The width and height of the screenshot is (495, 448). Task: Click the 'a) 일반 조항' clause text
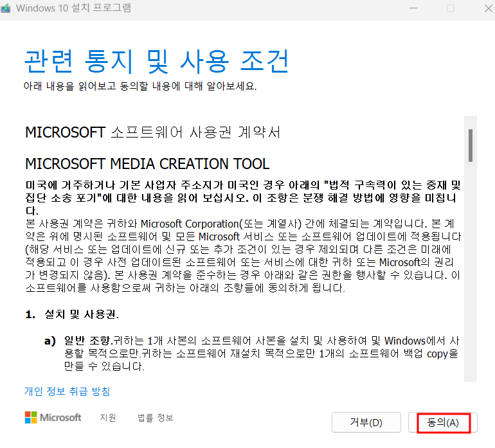(x=252, y=354)
